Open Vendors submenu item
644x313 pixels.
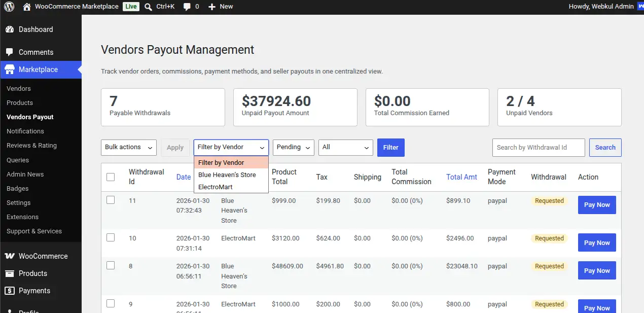(x=19, y=88)
